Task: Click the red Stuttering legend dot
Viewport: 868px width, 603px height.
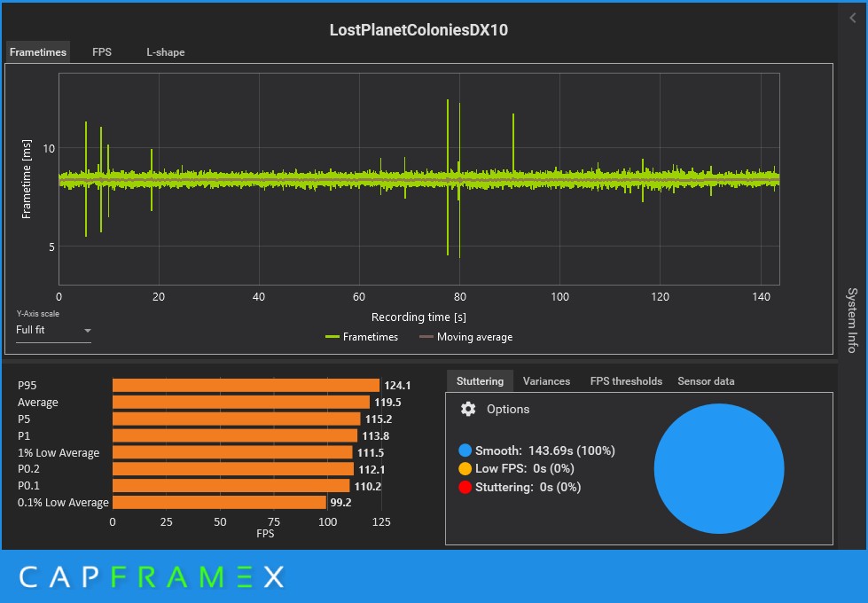Action: 465,487
